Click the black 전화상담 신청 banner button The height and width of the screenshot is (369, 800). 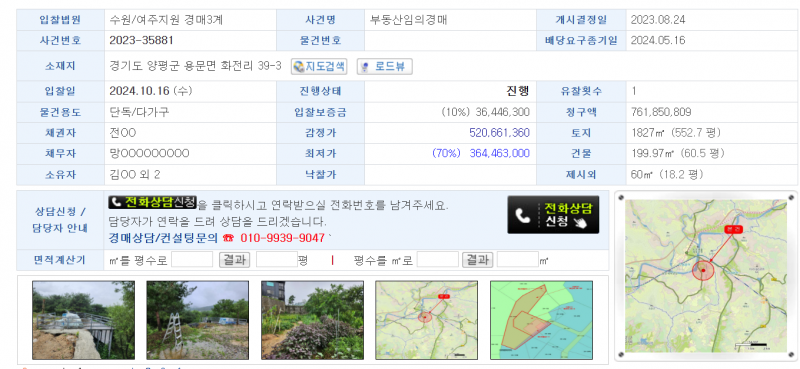(553, 215)
